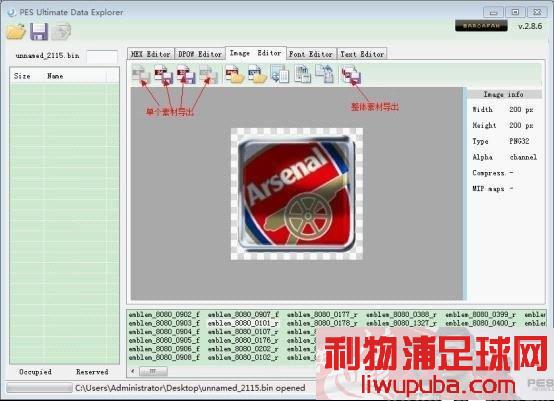Select emblem_8080_0202_r in the list

243,349
